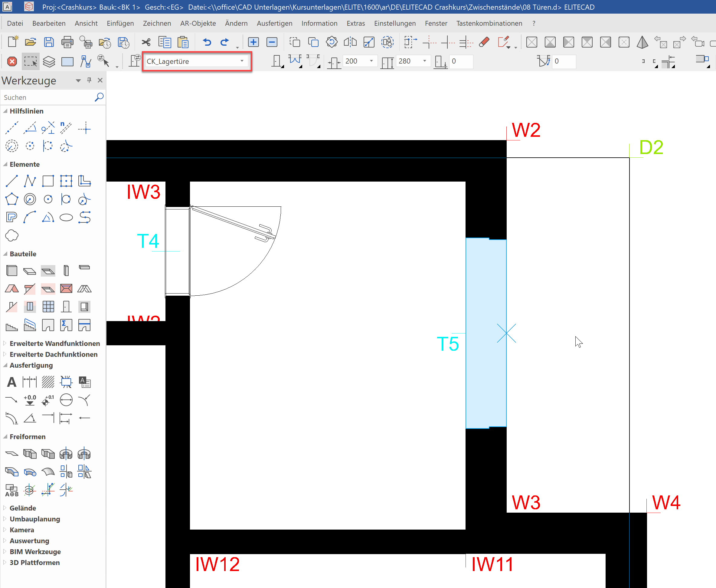Select the line element tool
Screen dimensions: 716x588
(12, 181)
